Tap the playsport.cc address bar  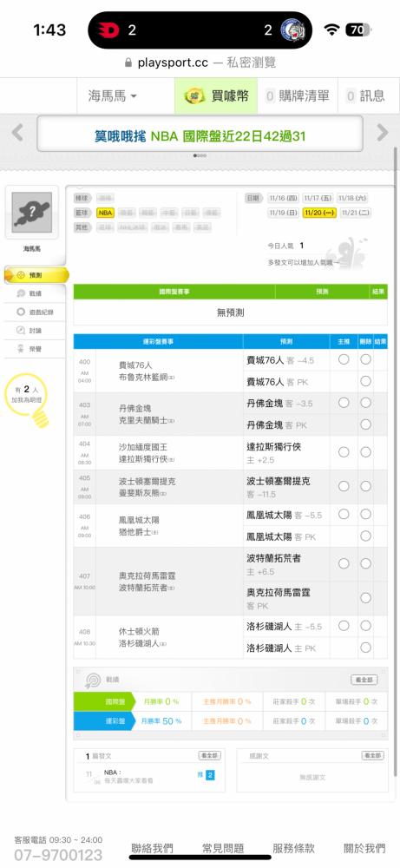click(x=200, y=62)
